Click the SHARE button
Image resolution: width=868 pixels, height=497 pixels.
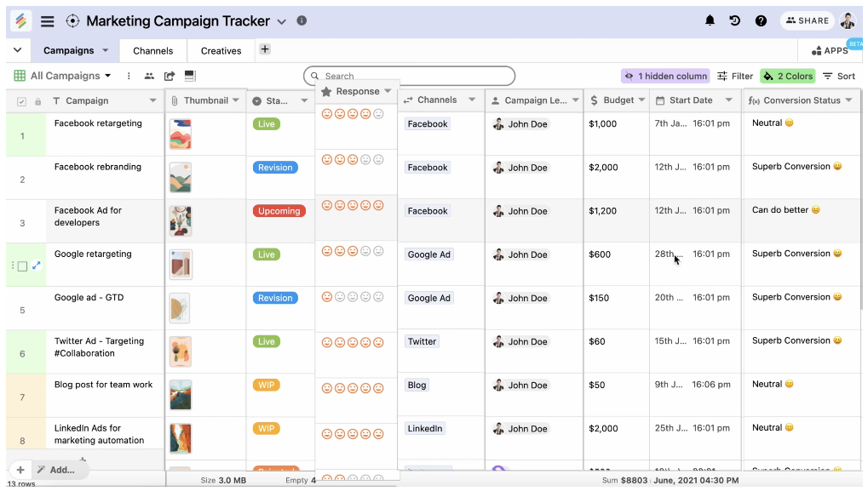808,21
